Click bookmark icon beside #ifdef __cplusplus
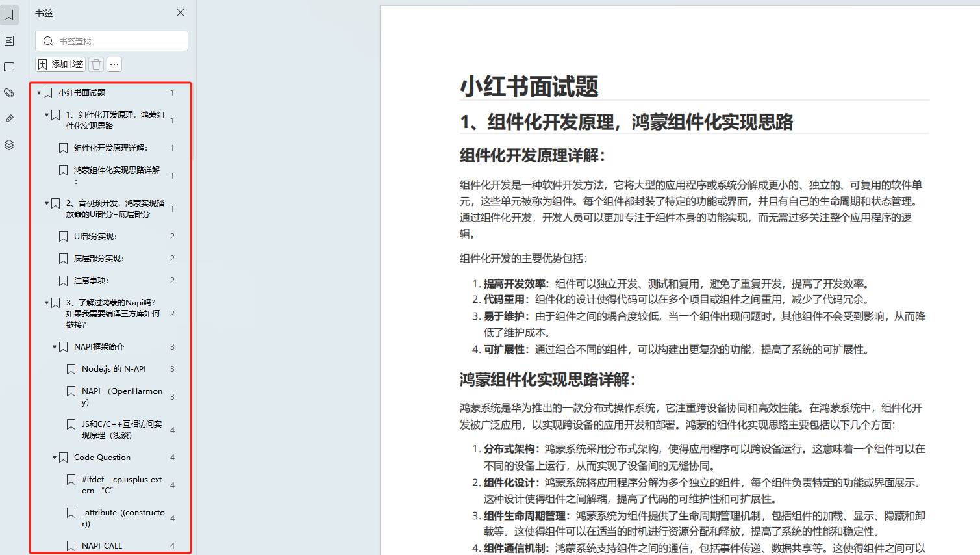 (71, 480)
